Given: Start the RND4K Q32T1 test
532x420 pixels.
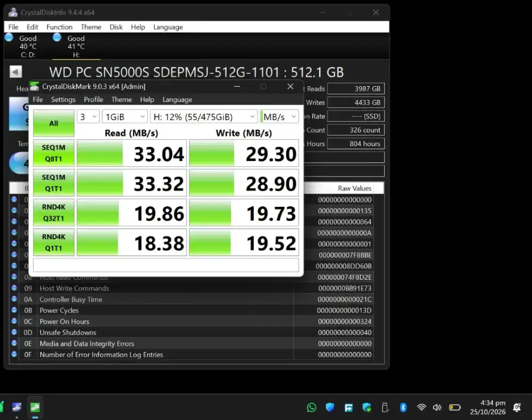Looking at the screenshot, I should [x=54, y=213].
